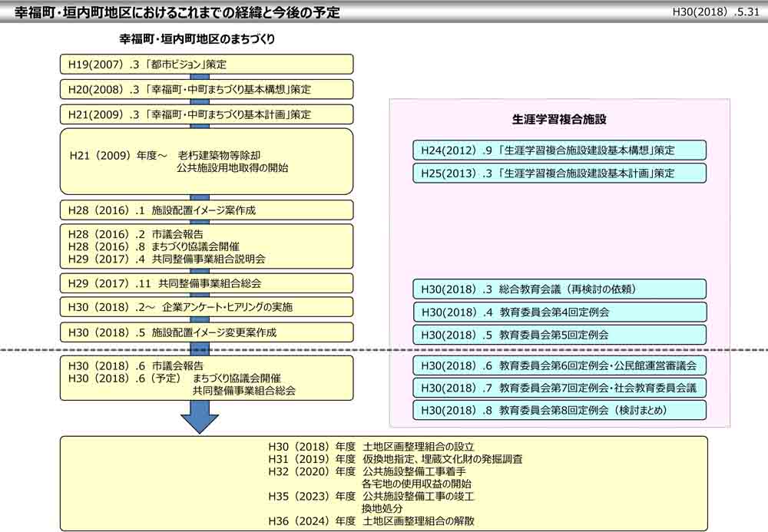The image size is (768, 532).
Task: Click the 老朽建築物等除却 box
Action: click(207, 161)
